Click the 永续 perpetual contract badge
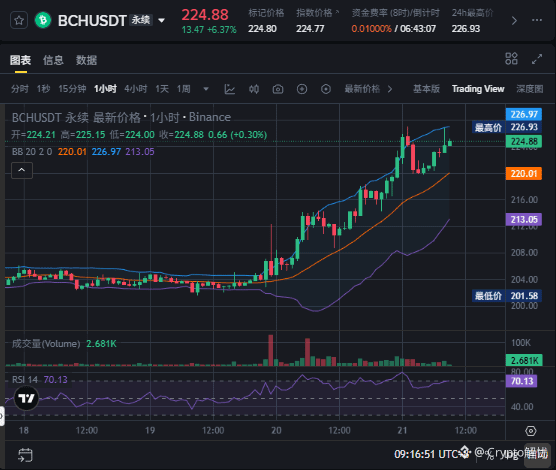The image size is (556, 470). [141, 20]
